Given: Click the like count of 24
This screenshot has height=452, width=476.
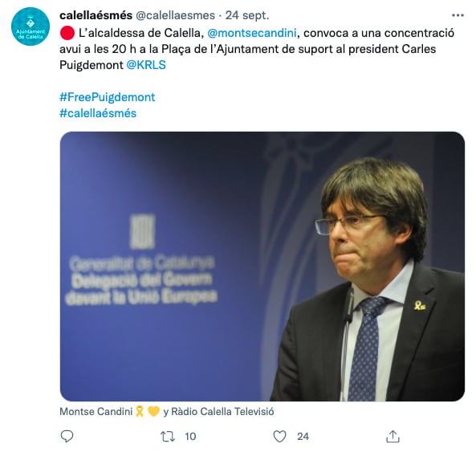Looking at the screenshot, I should click(x=303, y=437).
